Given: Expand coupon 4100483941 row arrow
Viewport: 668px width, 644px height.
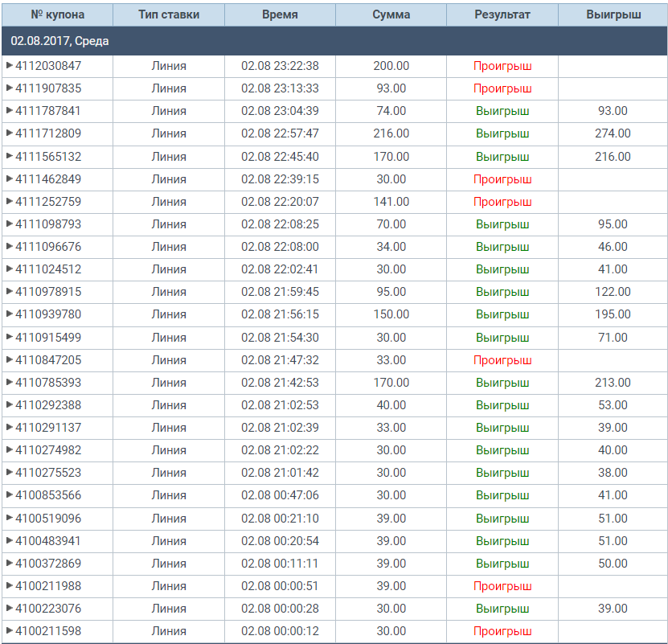Looking at the screenshot, I should click(10, 541).
